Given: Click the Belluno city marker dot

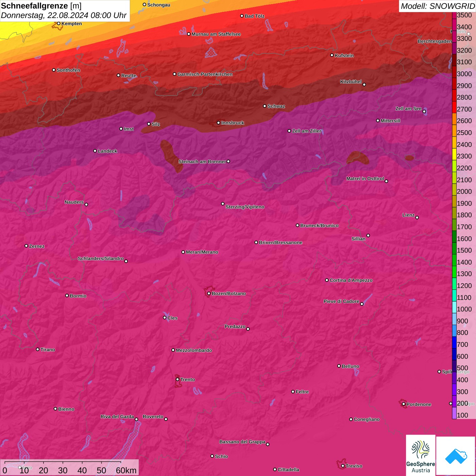Looking at the screenshot, I should (x=339, y=366).
